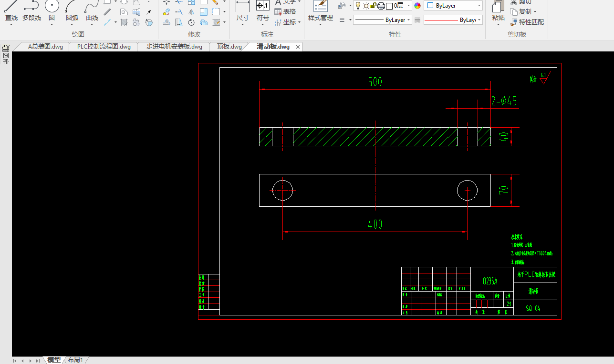614x364 pixels.
Task: Click the 坐标 coordinate annotation tool
Action: pyautogui.click(x=285, y=22)
